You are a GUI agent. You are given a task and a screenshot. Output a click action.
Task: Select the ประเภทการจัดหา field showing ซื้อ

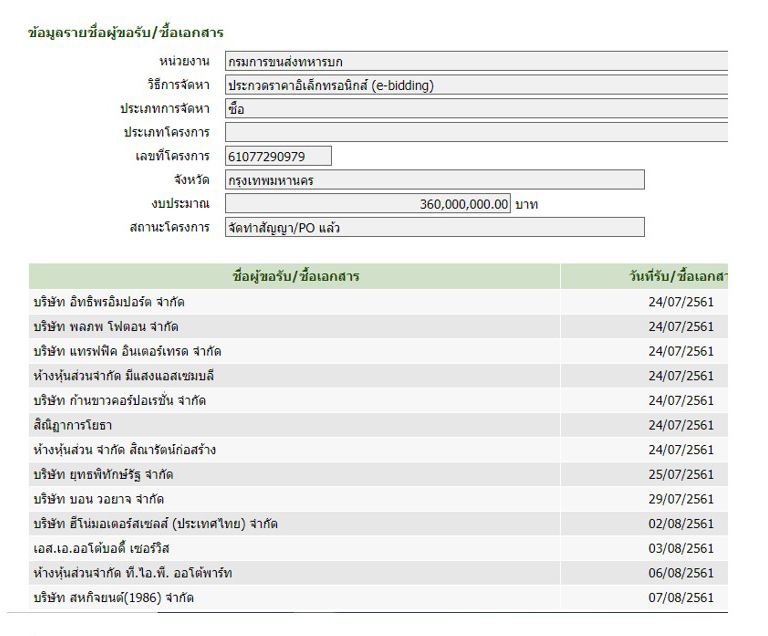pos(476,109)
